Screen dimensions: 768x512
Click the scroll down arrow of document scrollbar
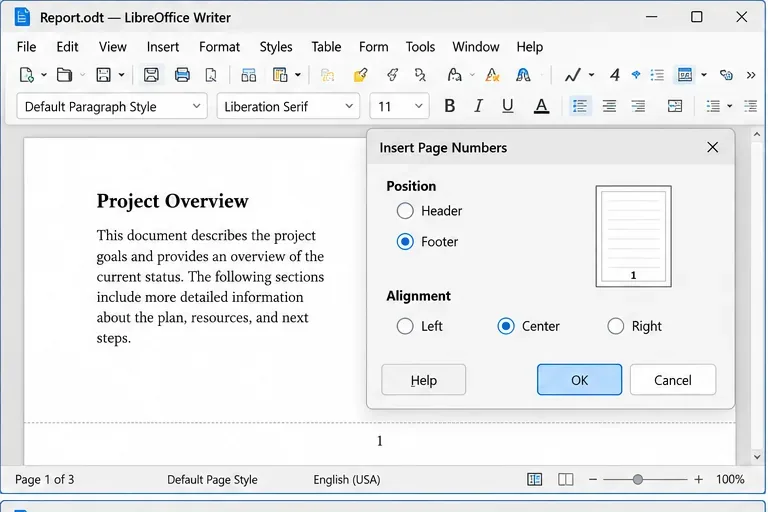coord(757,457)
